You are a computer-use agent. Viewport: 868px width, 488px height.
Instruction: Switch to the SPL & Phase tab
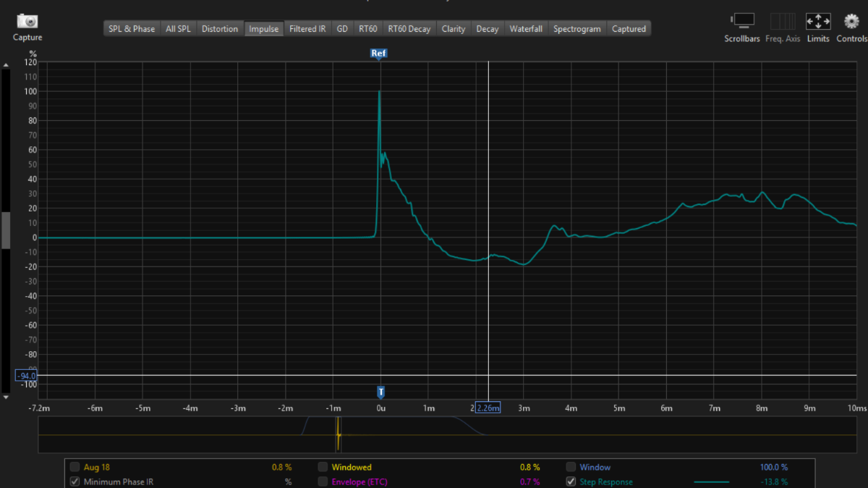132,29
